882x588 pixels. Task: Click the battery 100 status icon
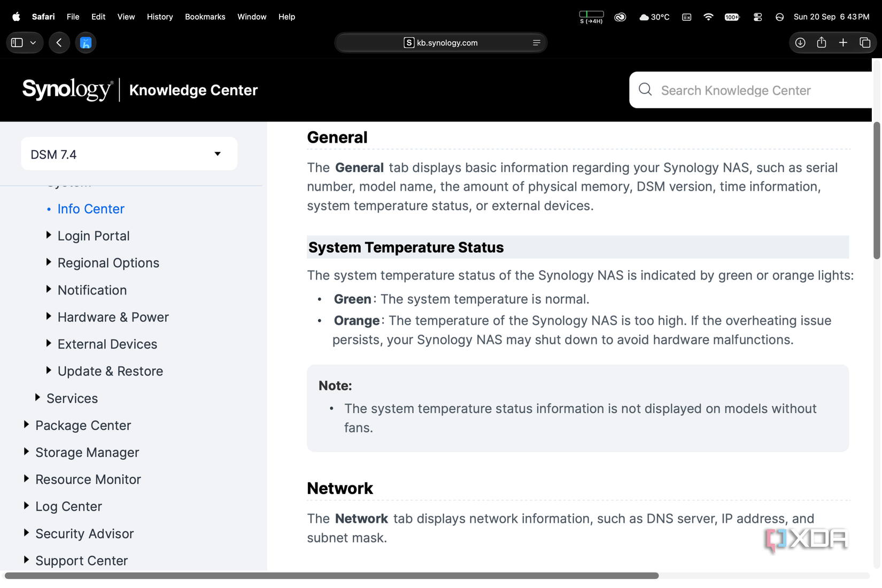click(x=732, y=17)
